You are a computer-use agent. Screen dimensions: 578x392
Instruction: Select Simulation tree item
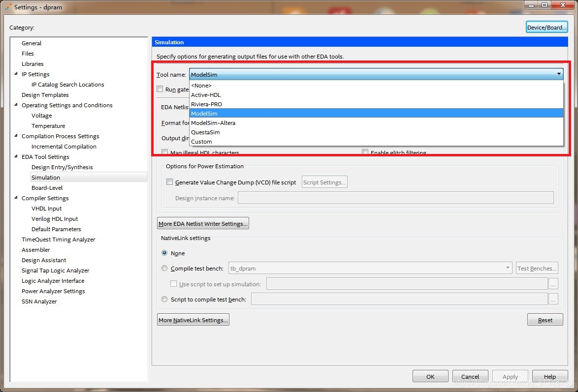[x=89, y=177]
